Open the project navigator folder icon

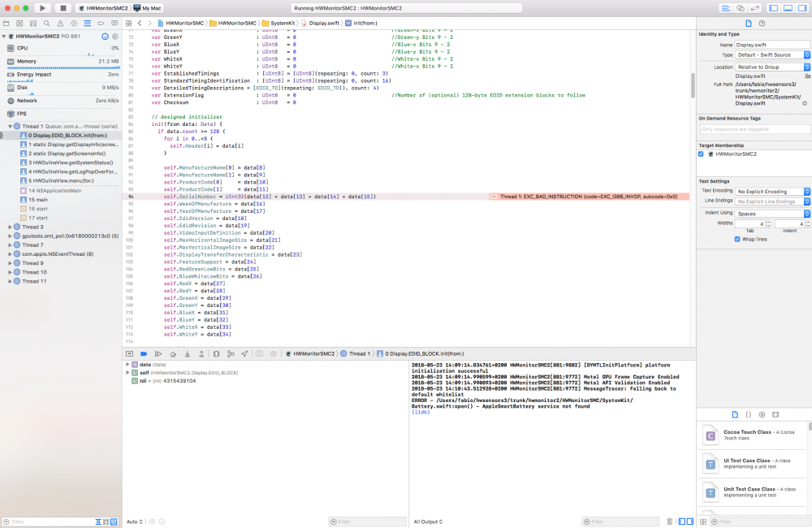[6, 24]
